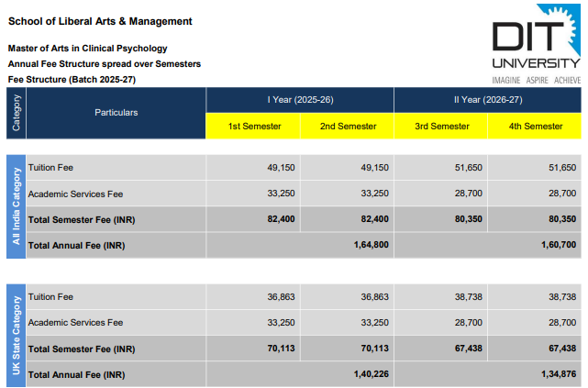
Task: Click the yellow 1st Semester header
Action: [x=254, y=126]
